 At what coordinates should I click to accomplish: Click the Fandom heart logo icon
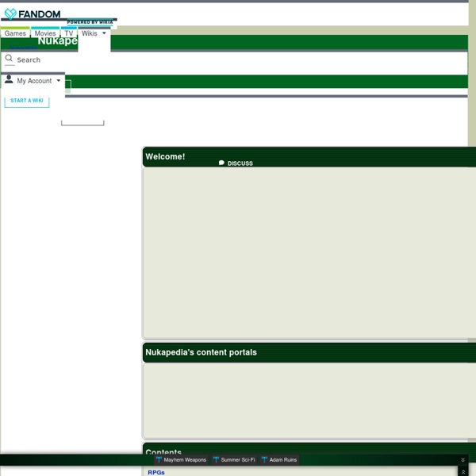tap(10, 13)
